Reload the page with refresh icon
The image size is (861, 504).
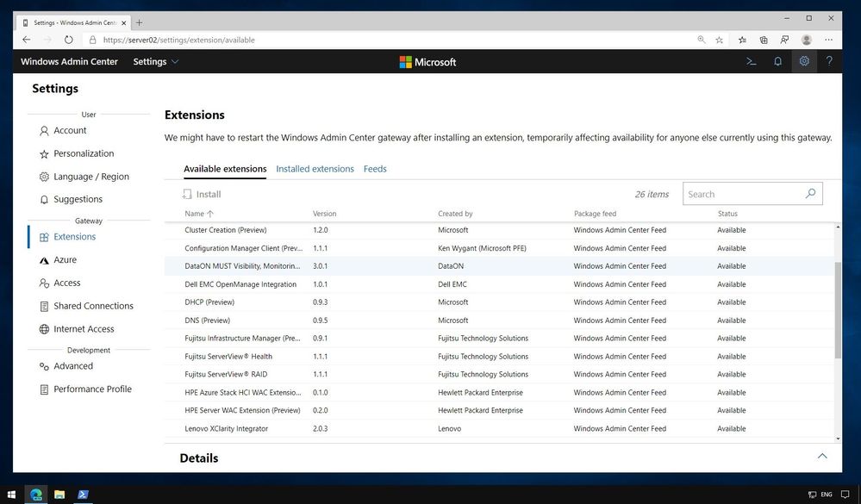pos(68,40)
